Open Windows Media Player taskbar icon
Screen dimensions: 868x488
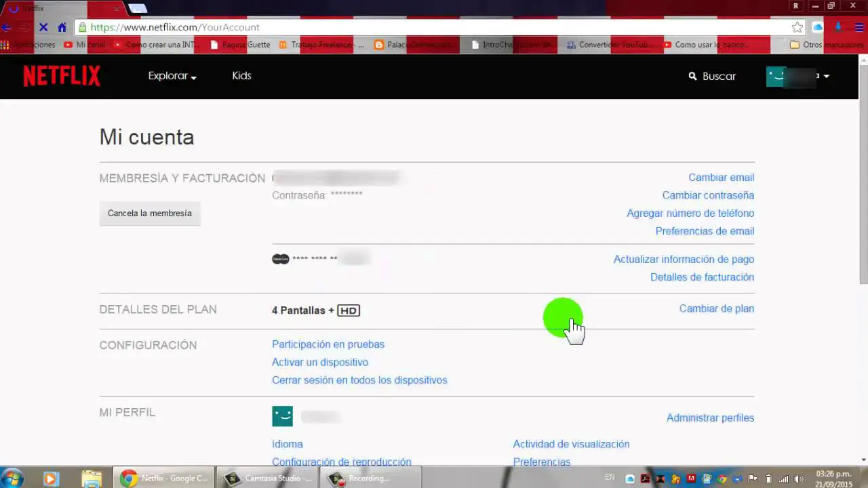coord(50,479)
